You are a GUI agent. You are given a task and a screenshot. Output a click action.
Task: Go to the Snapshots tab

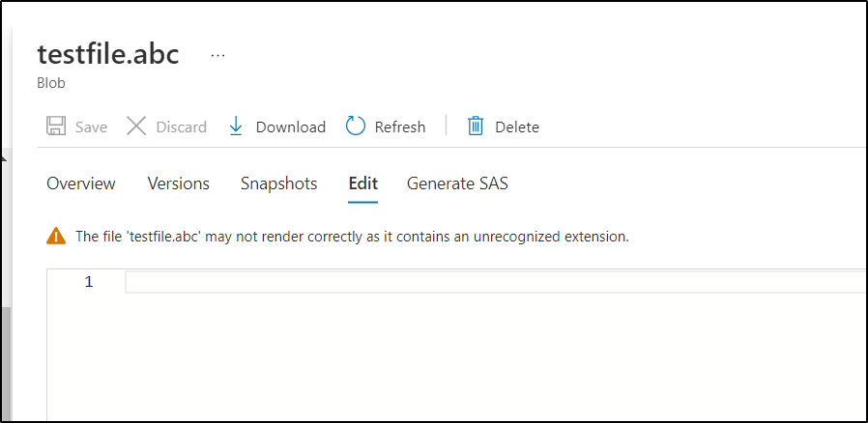point(279,183)
